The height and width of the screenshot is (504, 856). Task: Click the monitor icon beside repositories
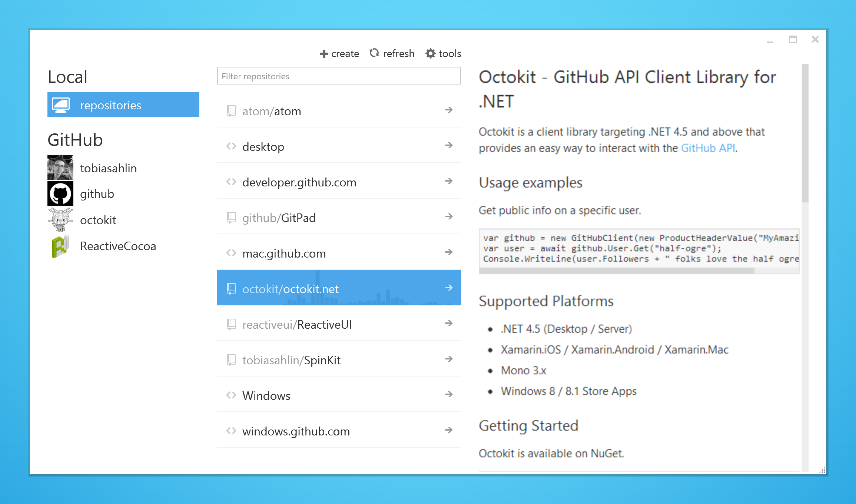tap(61, 105)
